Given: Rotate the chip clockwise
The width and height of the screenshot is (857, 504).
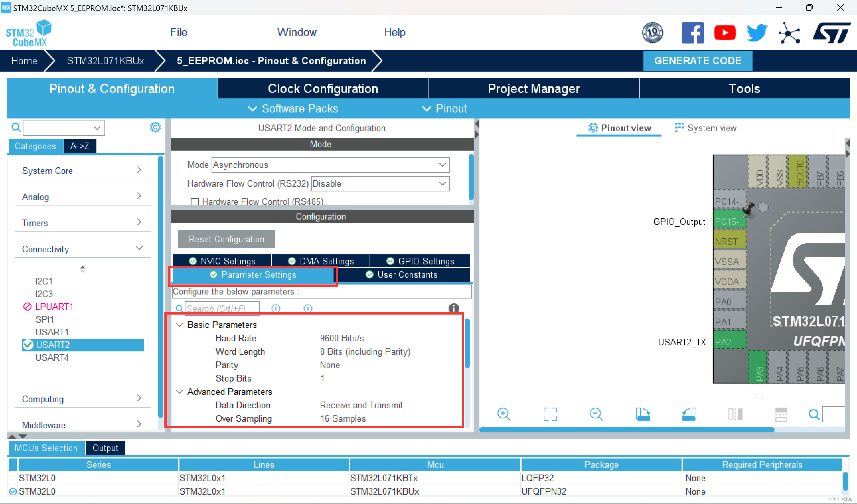Looking at the screenshot, I should point(643,414).
